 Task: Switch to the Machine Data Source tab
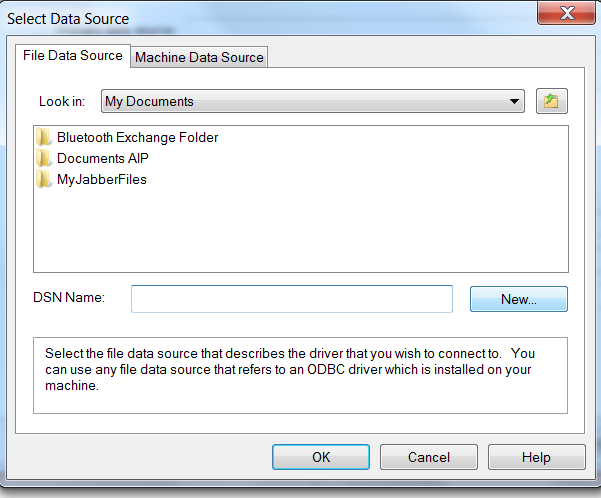coord(199,57)
